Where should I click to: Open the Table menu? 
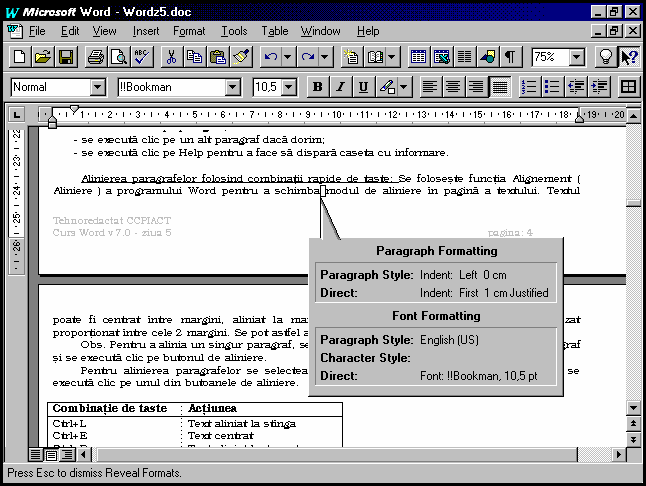click(274, 31)
